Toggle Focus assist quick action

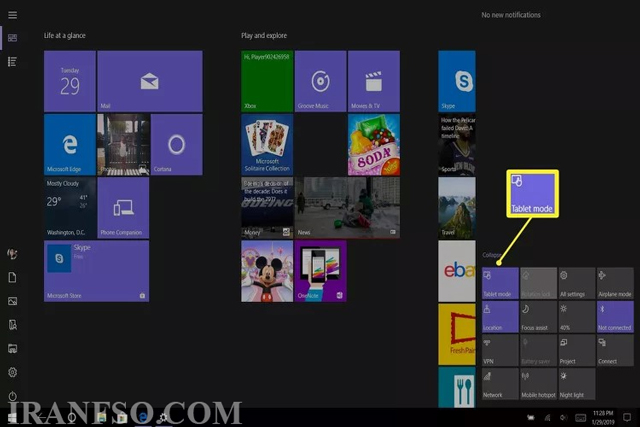538,317
